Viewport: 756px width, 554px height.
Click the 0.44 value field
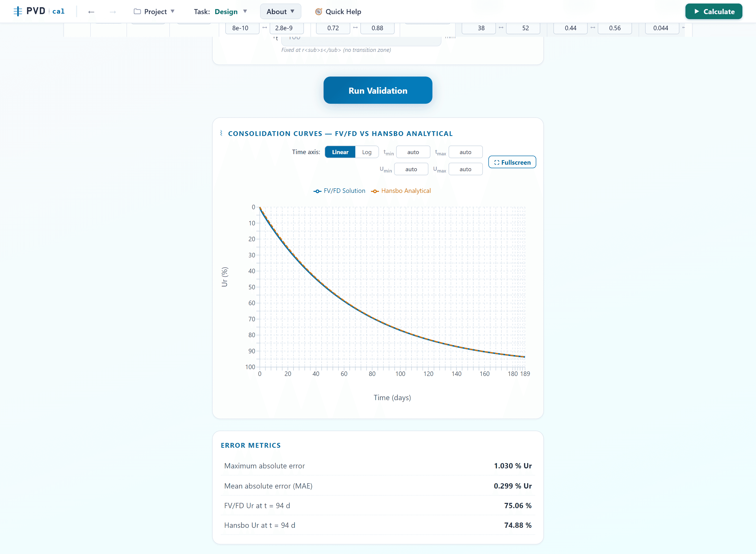(x=571, y=28)
